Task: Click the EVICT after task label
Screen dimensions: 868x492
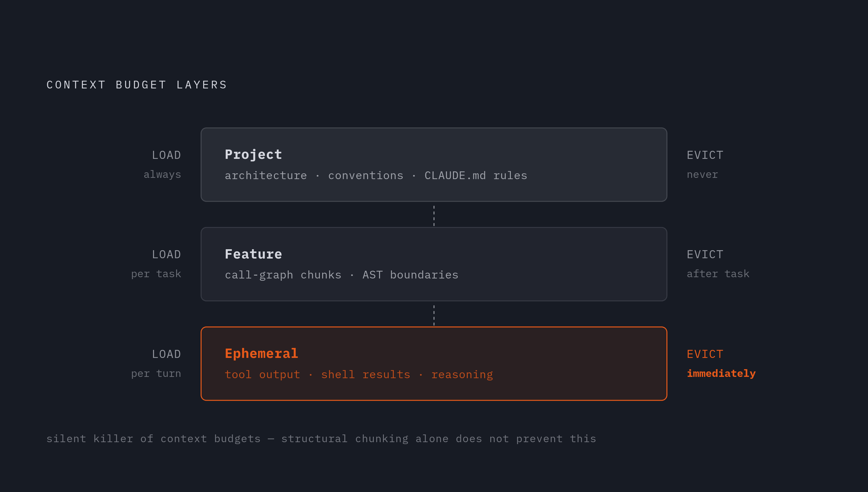Action: coord(718,264)
